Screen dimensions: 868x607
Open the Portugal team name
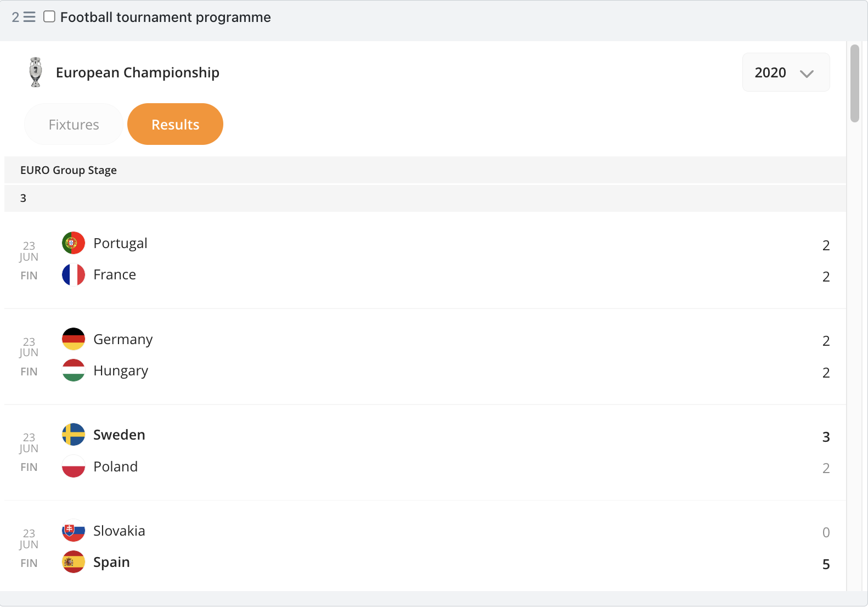click(120, 243)
